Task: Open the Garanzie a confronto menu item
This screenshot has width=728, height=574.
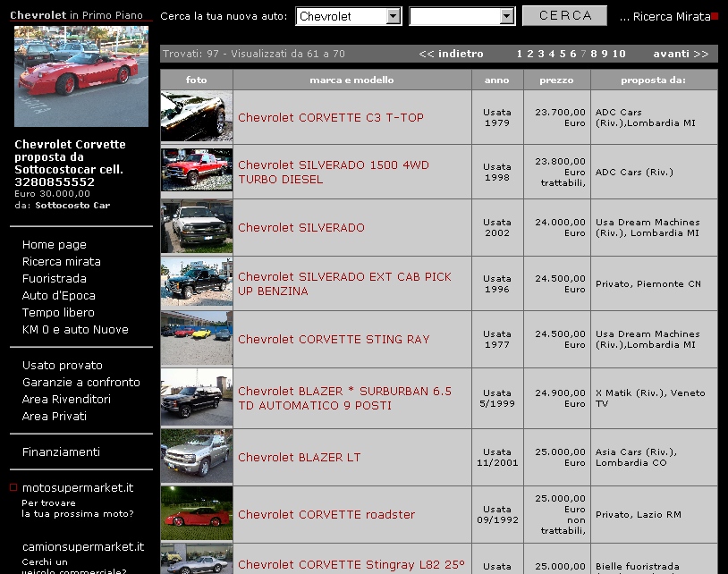Action: click(x=80, y=383)
